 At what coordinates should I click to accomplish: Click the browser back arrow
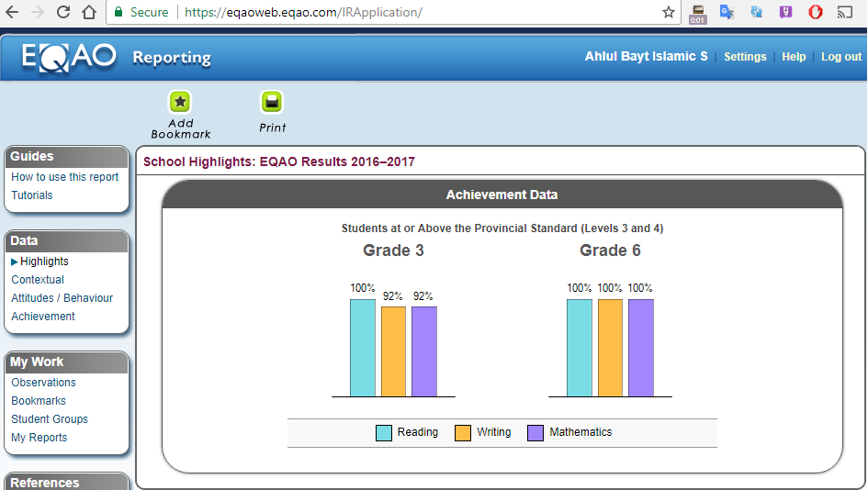[12, 12]
